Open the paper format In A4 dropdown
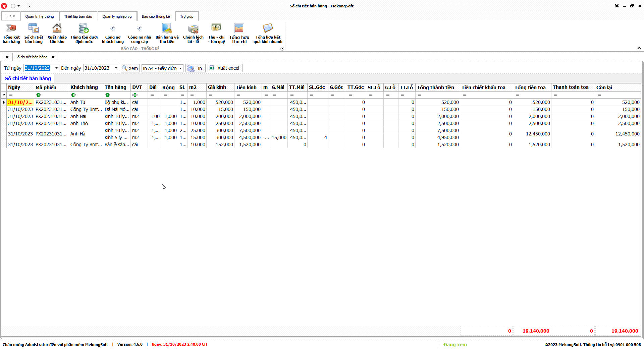 180,68
